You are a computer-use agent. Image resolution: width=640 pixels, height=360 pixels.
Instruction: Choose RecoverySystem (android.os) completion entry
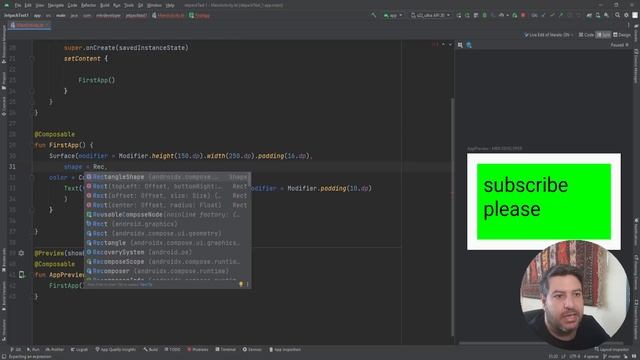pyautogui.click(x=167, y=252)
